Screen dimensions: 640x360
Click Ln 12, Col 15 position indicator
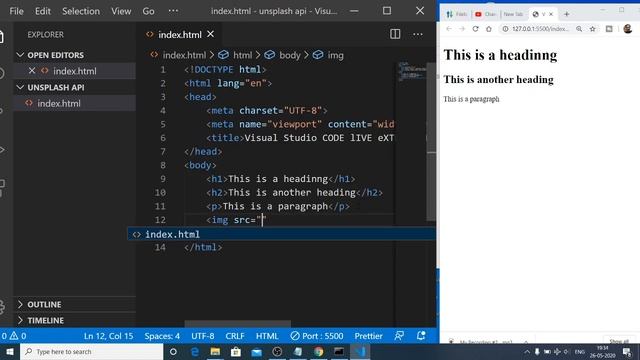coord(109,336)
